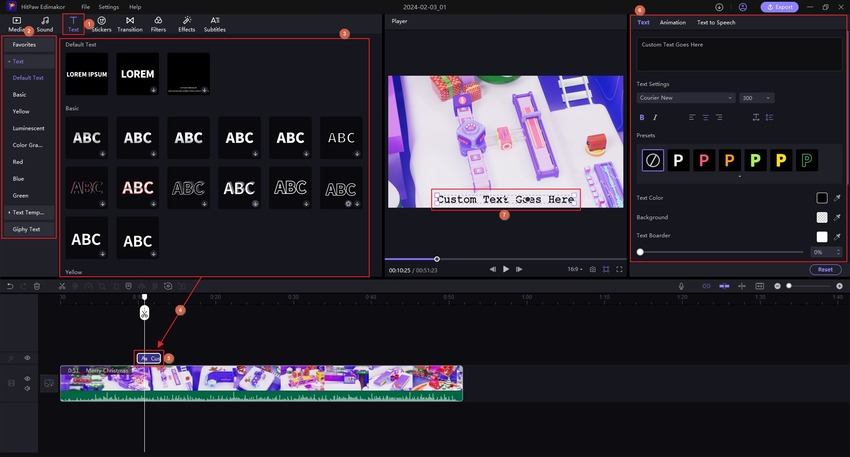Click the Export button
This screenshot has height=457, width=850.
(x=779, y=7)
